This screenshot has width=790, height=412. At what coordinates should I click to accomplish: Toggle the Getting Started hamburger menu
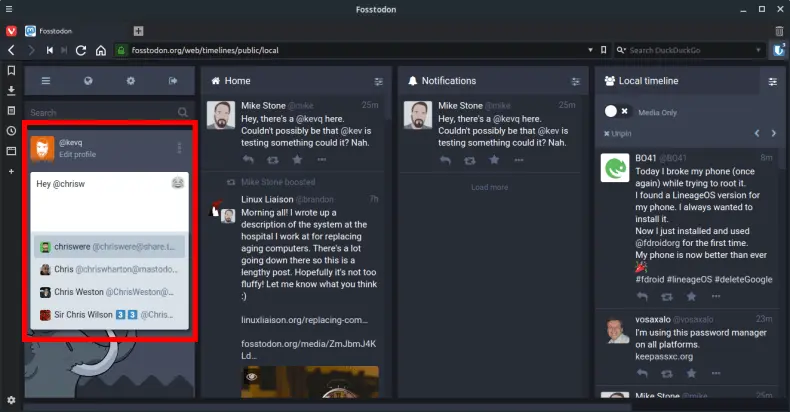(x=45, y=81)
